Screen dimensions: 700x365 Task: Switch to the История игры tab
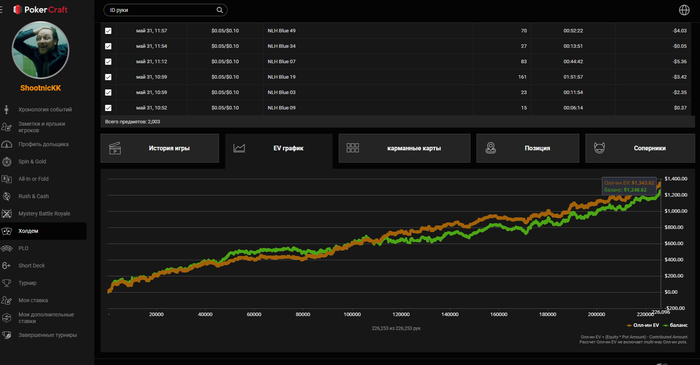pyautogui.click(x=160, y=148)
